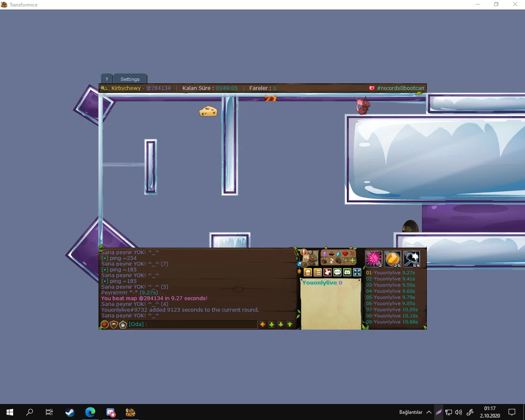Click the cheese shield tribe icon

click(x=114, y=324)
